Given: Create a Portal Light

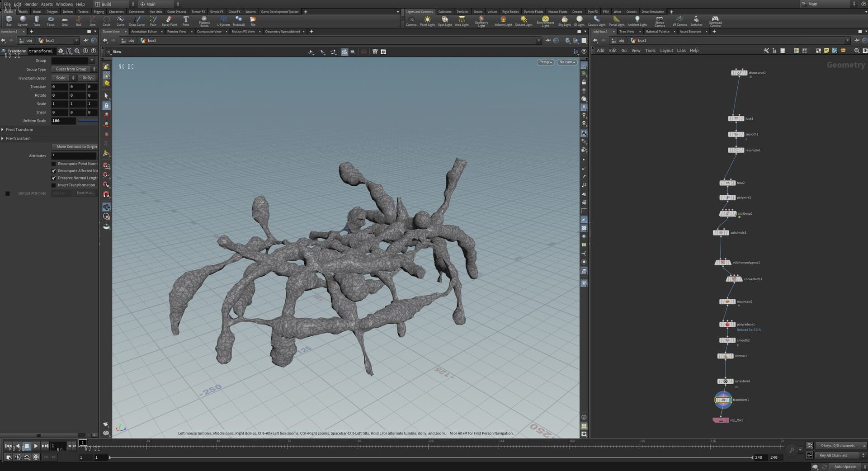Looking at the screenshot, I should click(x=616, y=21).
